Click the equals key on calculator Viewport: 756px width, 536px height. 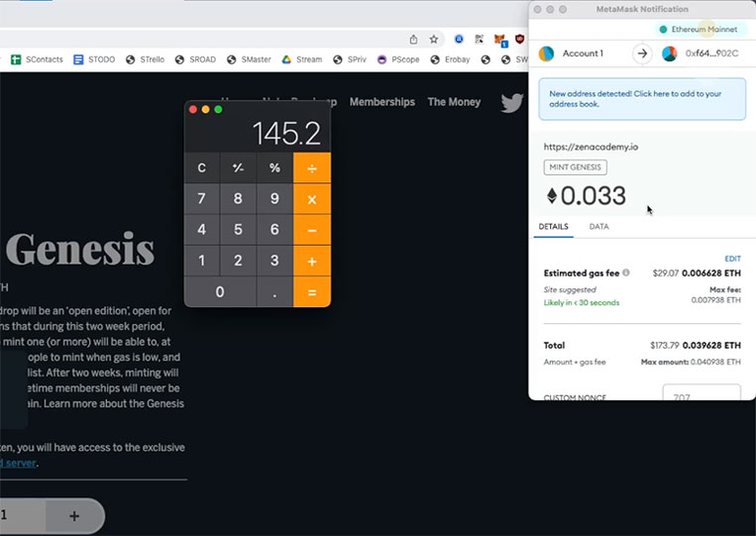point(312,291)
